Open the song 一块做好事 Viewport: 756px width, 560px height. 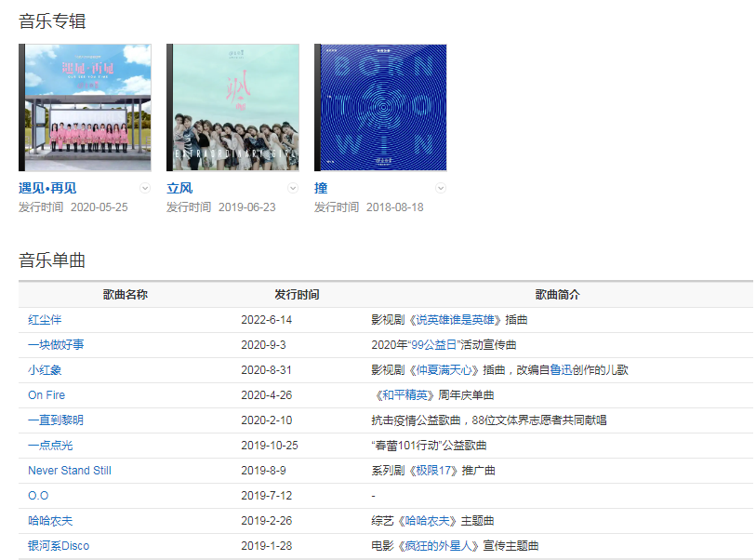click(56, 345)
